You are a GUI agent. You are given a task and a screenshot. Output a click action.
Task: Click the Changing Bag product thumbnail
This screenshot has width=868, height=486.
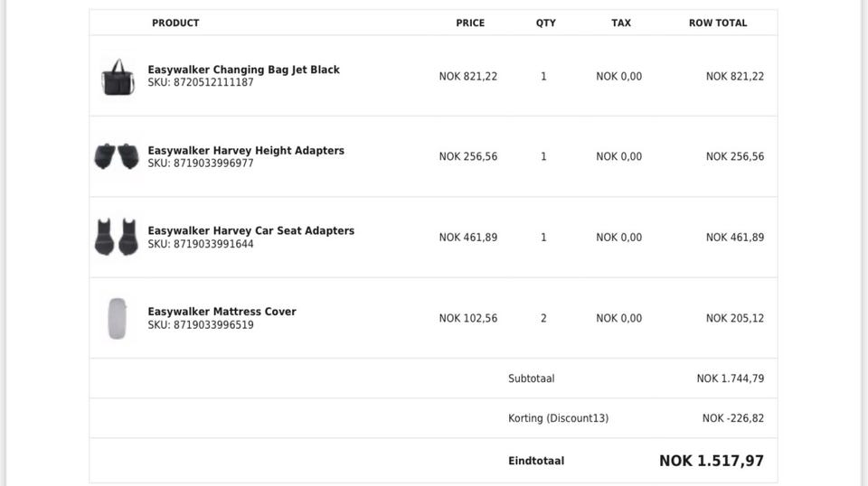pos(117,77)
